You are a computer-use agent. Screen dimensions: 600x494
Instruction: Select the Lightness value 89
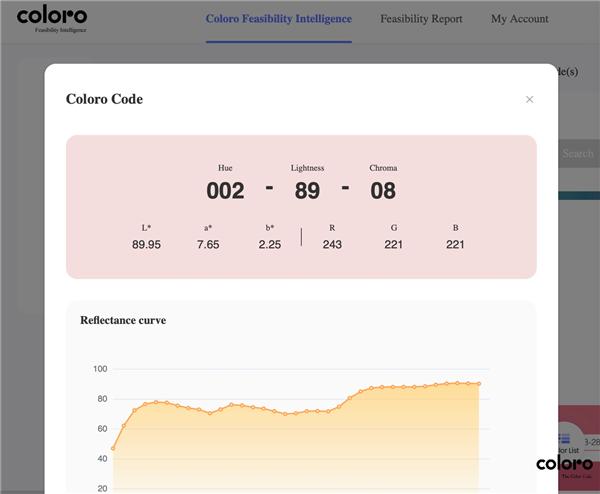(x=307, y=191)
